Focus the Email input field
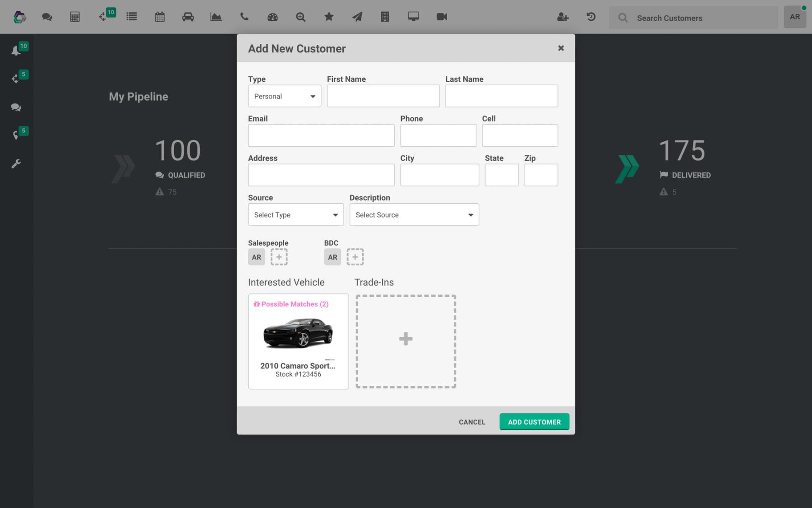The width and height of the screenshot is (812, 508). pyautogui.click(x=321, y=135)
